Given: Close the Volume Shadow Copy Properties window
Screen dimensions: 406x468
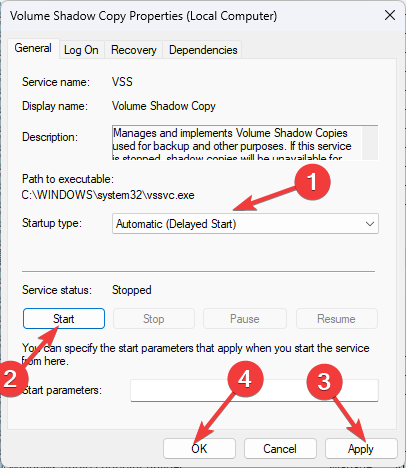Looking at the screenshot, I should click(390, 15).
